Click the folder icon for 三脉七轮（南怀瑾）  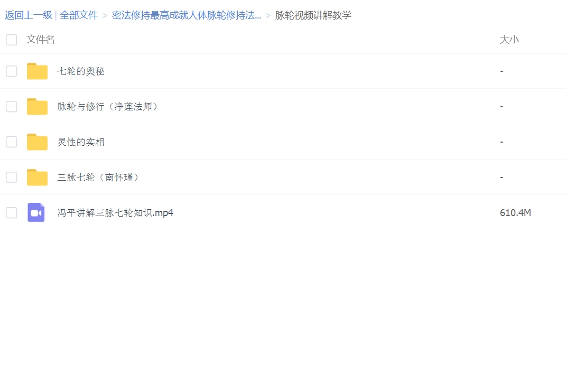[x=37, y=178]
